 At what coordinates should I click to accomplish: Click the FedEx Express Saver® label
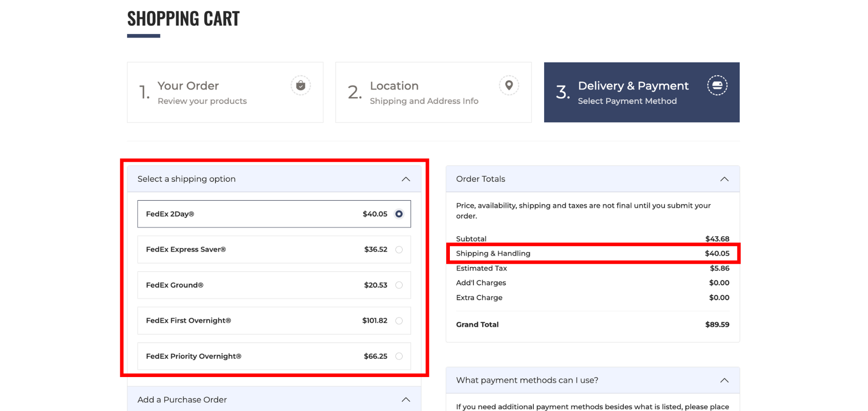(x=186, y=250)
